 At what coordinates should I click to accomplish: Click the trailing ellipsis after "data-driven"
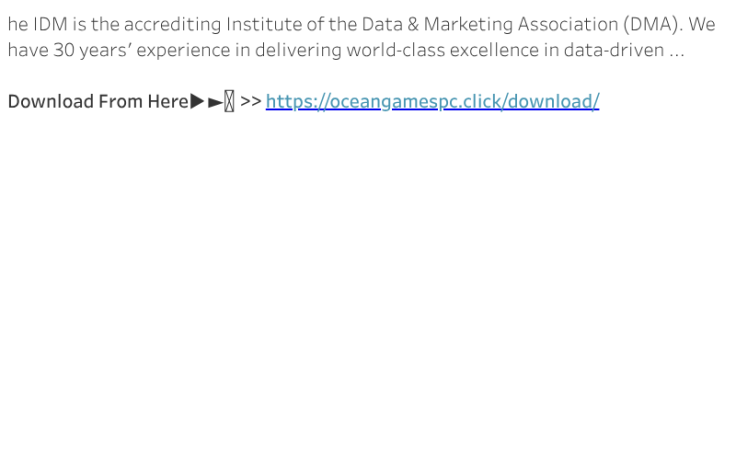[677, 50]
